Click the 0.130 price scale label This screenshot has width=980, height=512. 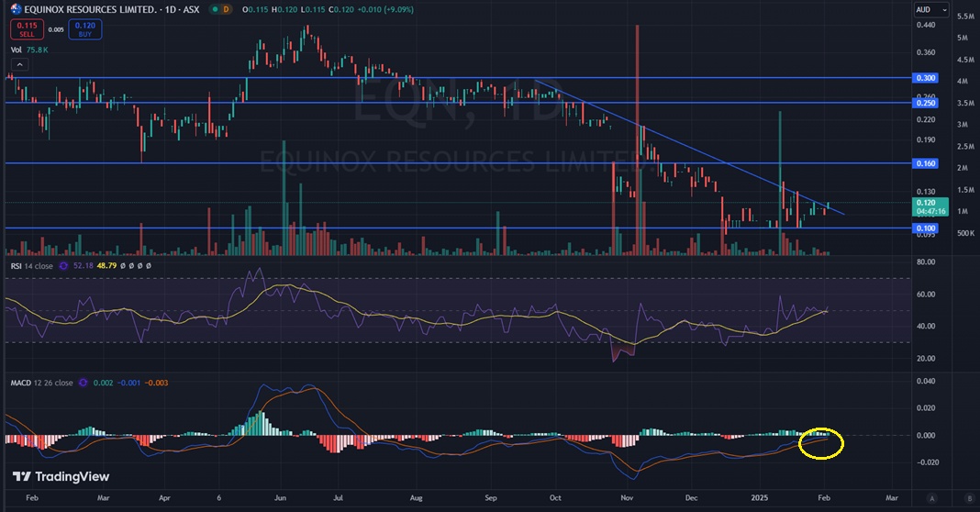tap(926, 192)
